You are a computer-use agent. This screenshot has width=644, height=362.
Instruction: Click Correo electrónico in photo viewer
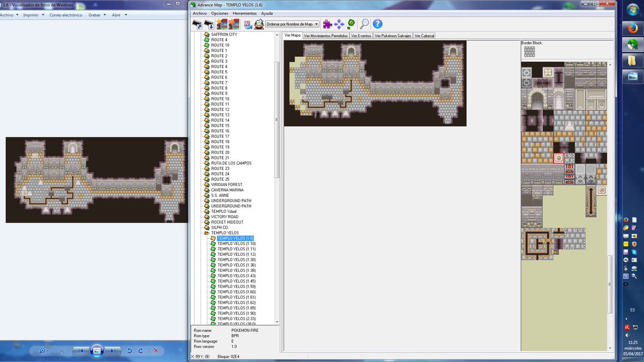[66, 15]
